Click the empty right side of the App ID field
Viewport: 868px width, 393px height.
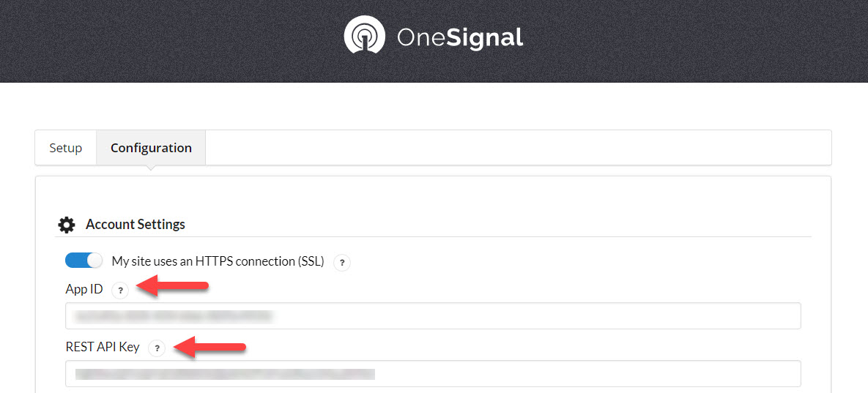537,315
